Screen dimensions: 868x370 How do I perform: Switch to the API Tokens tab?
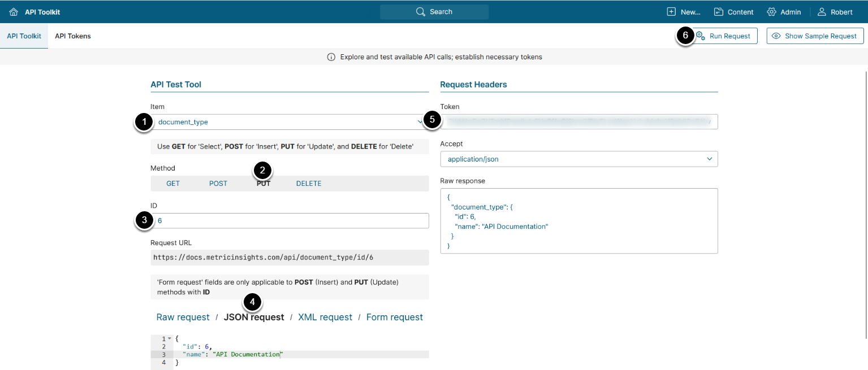[x=73, y=36]
